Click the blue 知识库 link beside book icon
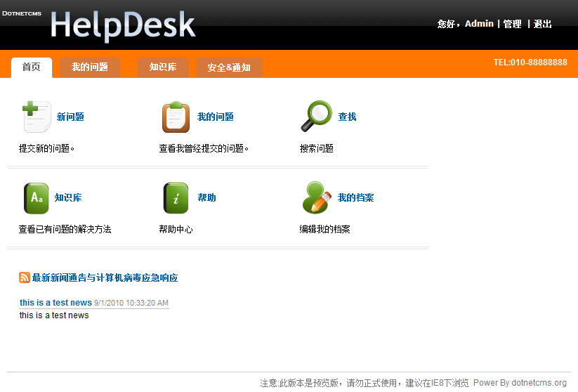Image resolution: width=578 pixels, height=392 pixels. pyautogui.click(x=68, y=197)
